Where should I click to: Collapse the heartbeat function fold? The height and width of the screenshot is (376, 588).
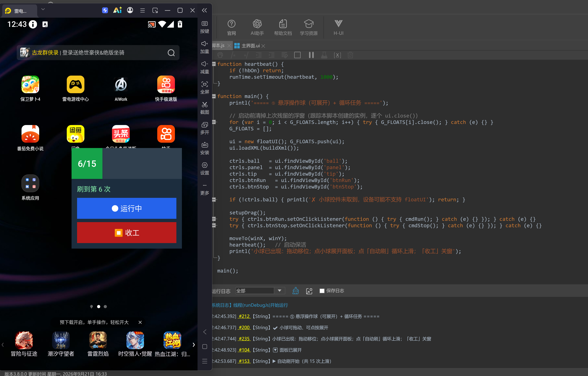pos(214,64)
